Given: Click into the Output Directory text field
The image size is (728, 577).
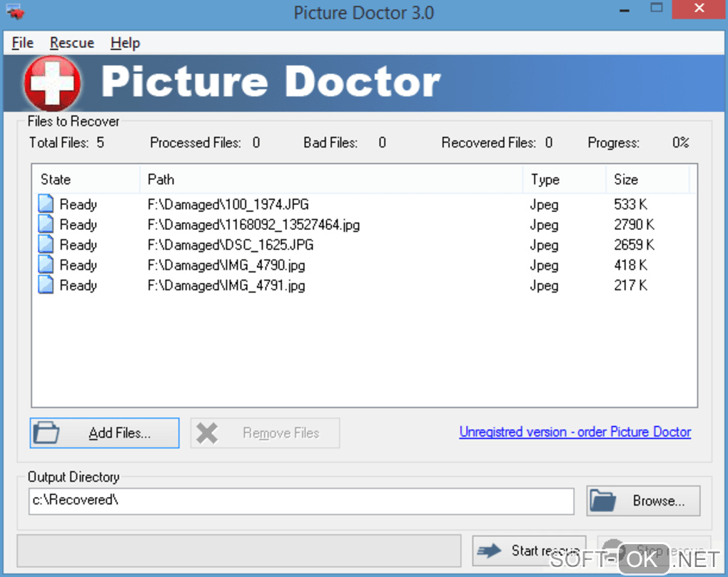Looking at the screenshot, I should 301,501.
